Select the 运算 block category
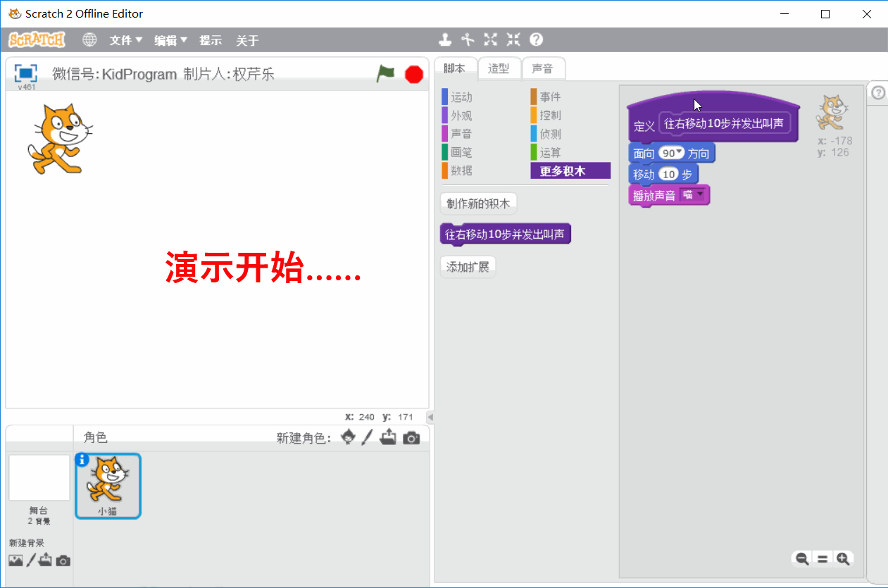 [x=570, y=152]
